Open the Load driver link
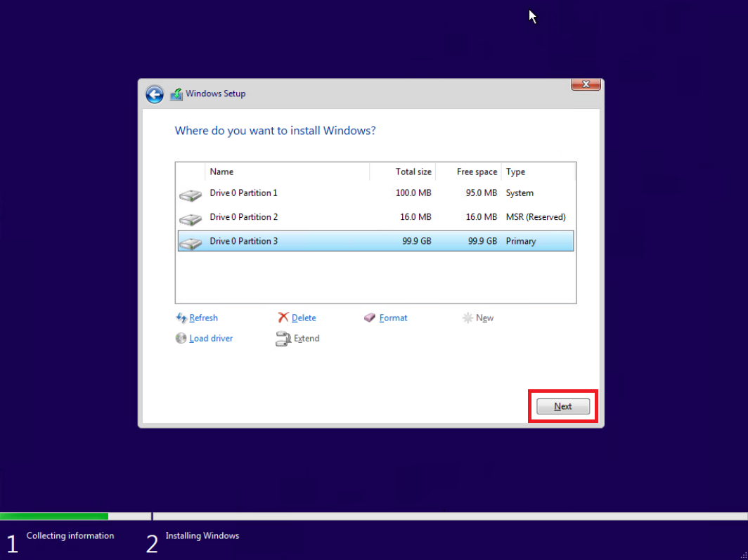The height and width of the screenshot is (560, 748). click(x=211, y=339)
